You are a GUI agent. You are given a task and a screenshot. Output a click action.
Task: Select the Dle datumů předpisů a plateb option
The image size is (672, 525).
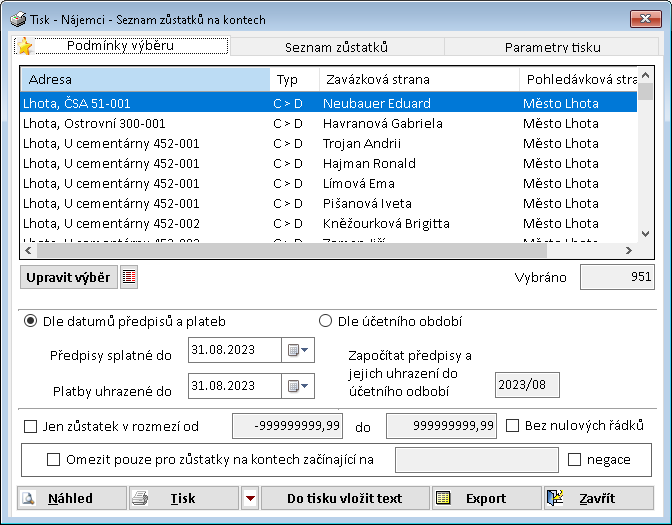[x=31, y=321]
